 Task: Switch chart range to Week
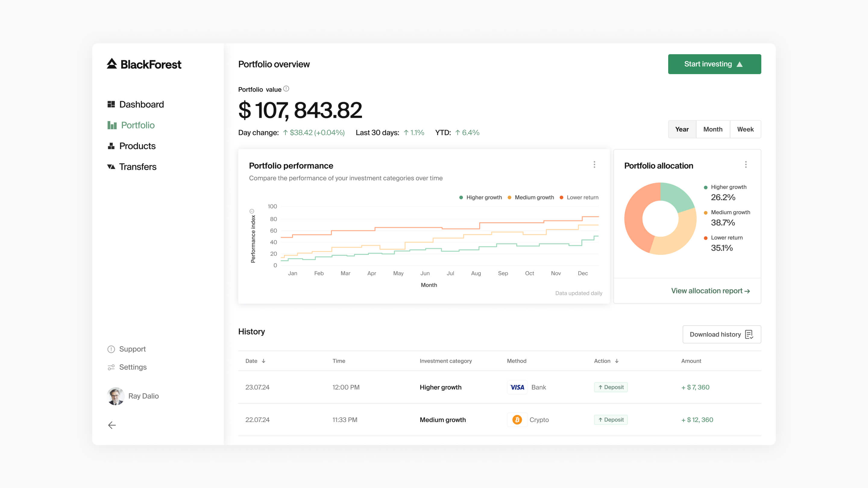[x=745, y=129]
